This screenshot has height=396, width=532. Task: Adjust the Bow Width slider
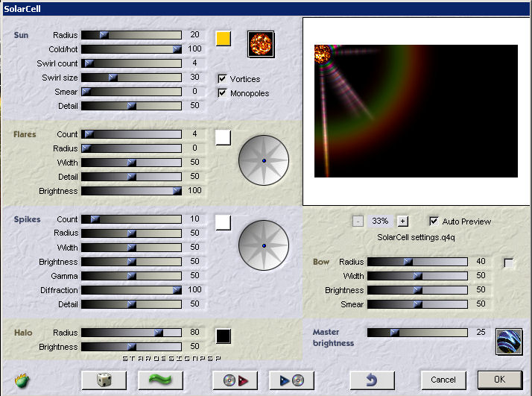417,276
